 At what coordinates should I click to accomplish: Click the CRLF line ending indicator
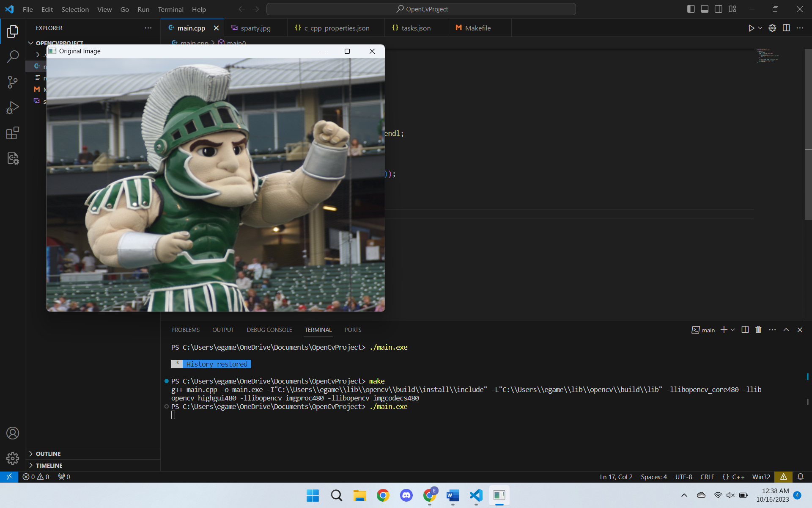point(707,477)
